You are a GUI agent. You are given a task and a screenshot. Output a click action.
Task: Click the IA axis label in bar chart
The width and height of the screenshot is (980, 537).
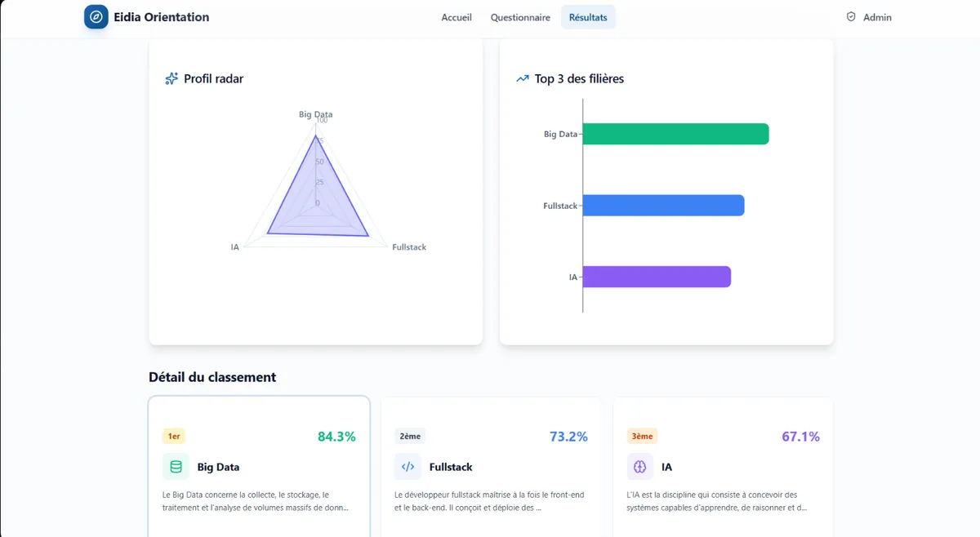click(x=573, y=277)
